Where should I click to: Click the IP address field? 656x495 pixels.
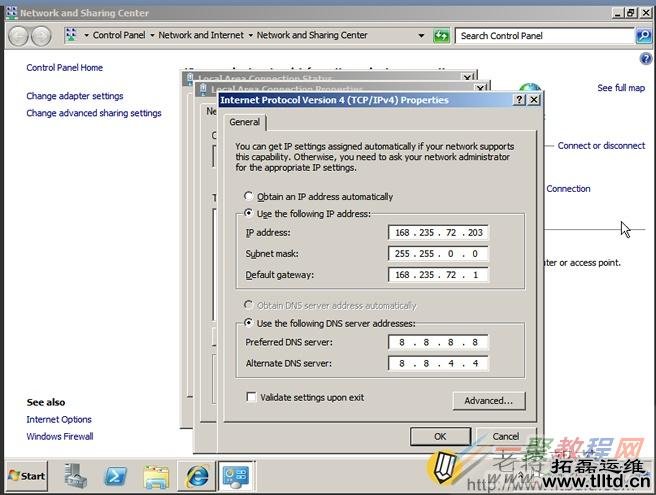coord(438,233)
